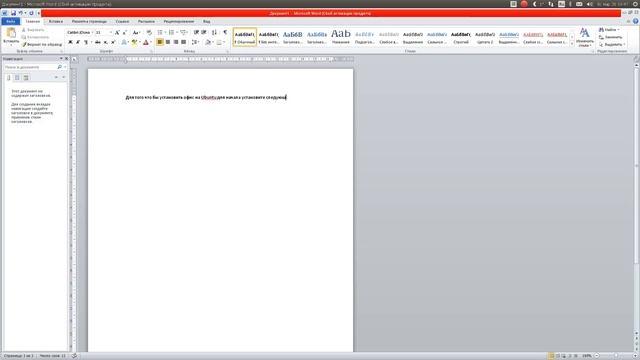This screenshot has height=360, width=640.
Task: Click the Decrease Indent icon
Action: 196,32
